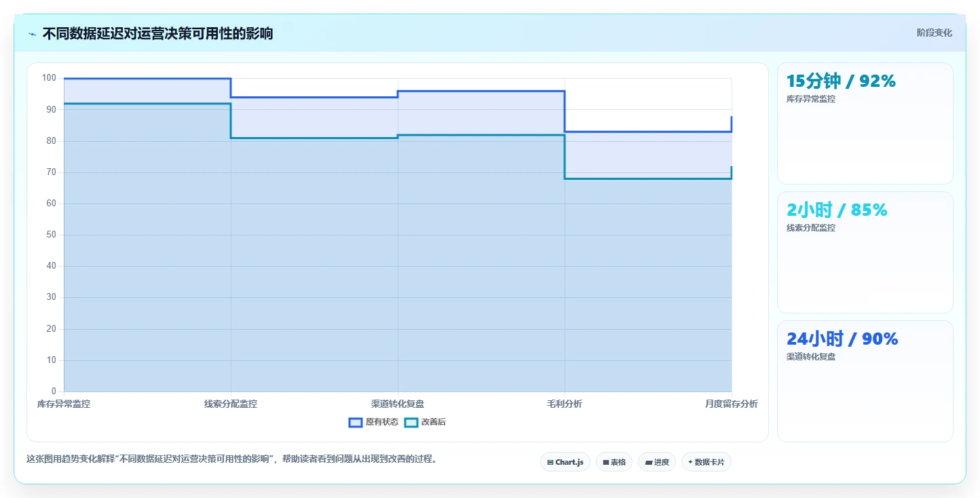The height and width of the screenshot is (498, 980).
Task: Click the 进度 tag's small icon
Action: coord(648,462)
